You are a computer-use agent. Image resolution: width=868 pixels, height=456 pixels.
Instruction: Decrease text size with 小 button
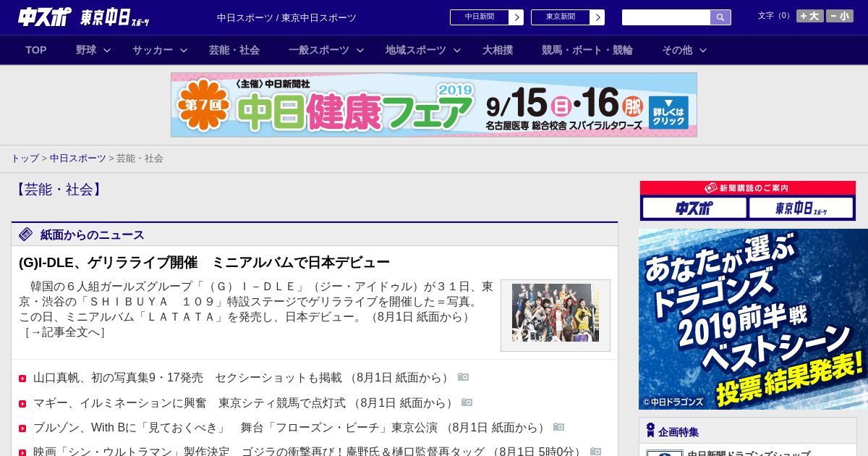840,16
